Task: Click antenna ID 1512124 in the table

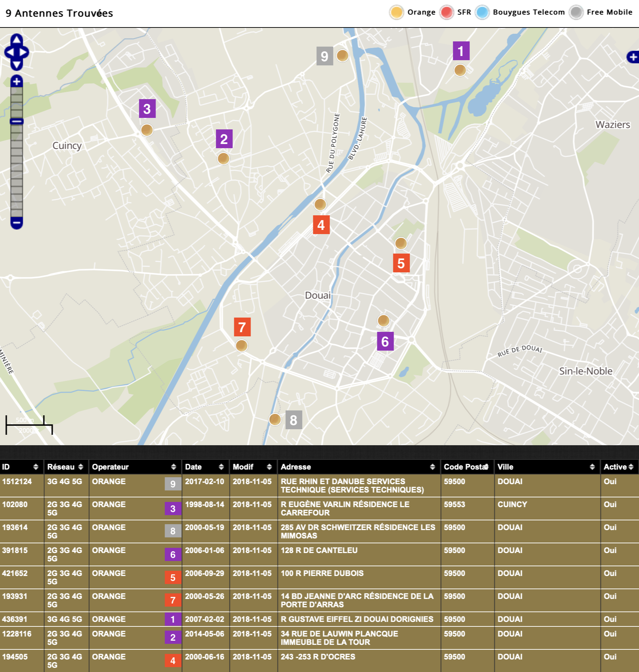Action: tap(17, 481)
